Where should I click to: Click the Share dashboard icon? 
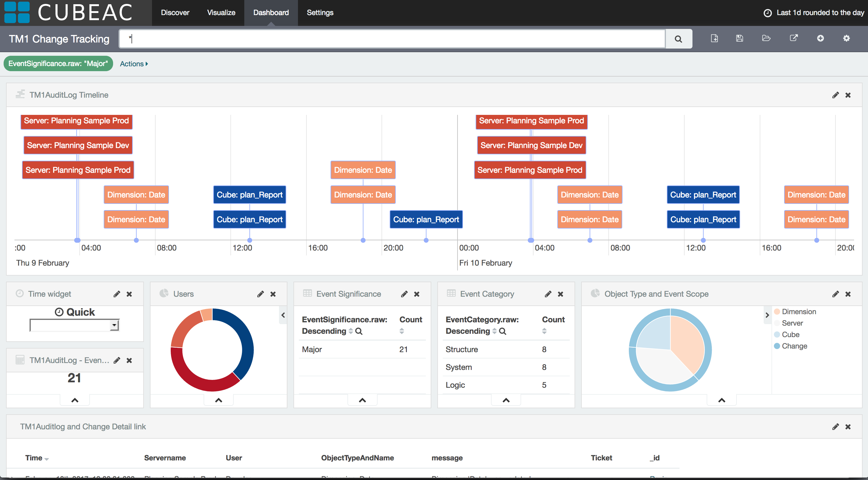tap(794, 38)
